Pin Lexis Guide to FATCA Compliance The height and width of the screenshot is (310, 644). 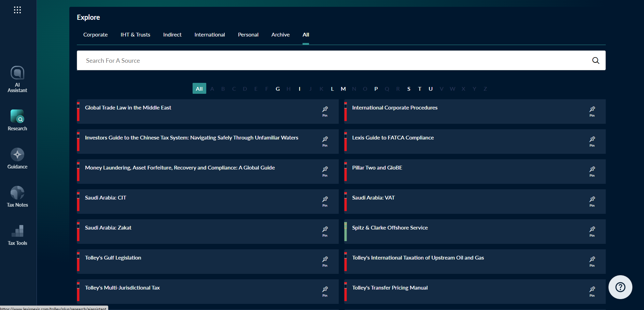click(592, 142)
